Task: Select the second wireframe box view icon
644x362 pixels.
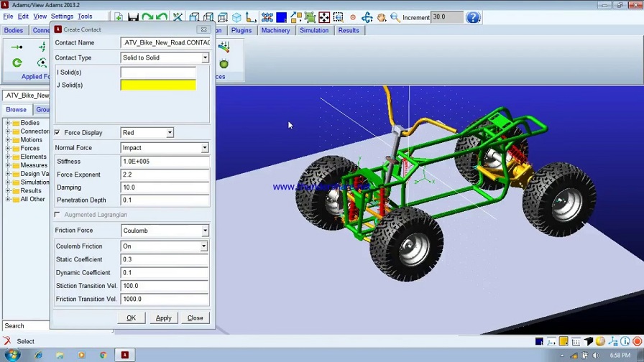Action: click(x=208, y=17)
